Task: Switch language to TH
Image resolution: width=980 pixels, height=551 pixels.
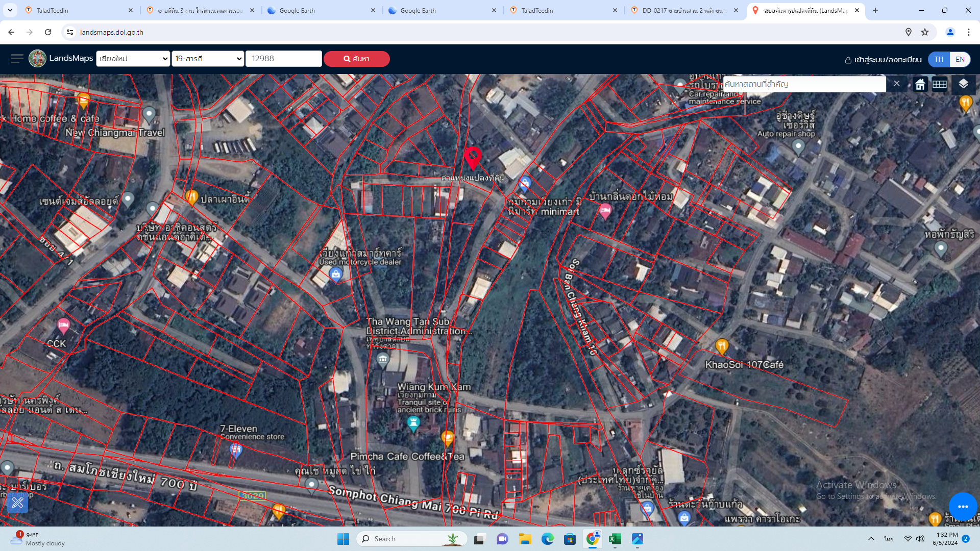Action: 939,59
